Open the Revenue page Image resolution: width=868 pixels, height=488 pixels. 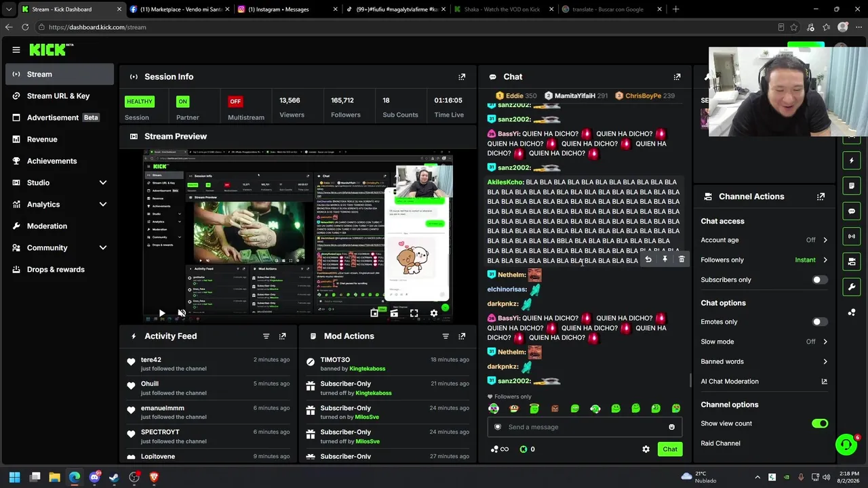click(60, 139)
